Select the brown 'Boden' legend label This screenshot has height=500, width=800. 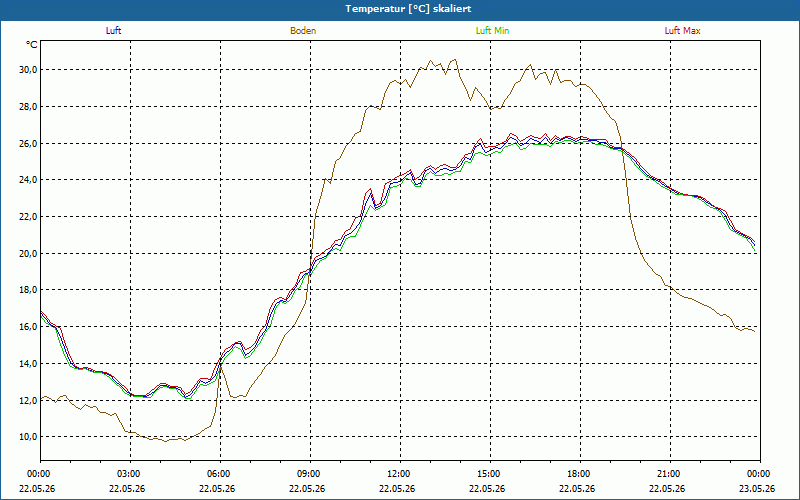click(x=303, y=31)
